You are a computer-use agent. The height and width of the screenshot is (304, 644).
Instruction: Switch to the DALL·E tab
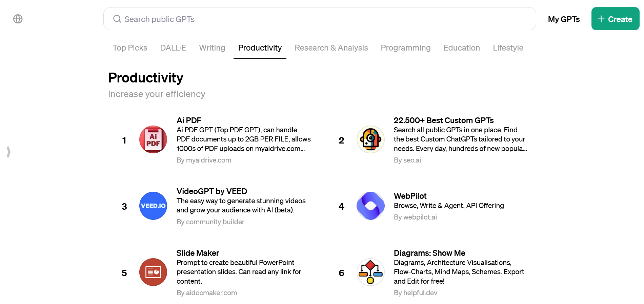coord(173,48)
